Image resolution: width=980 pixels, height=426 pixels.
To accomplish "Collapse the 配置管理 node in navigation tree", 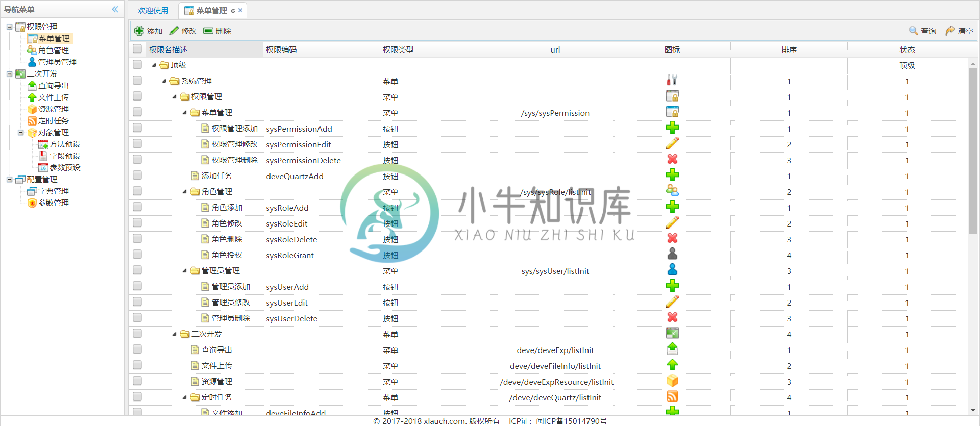I will point(9,180).
